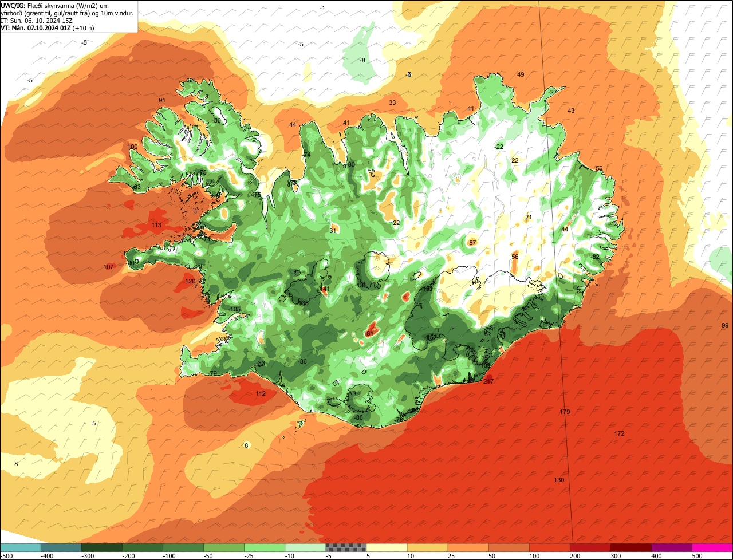Click the value 107 west of the peninsula
733x560 pixels.
click(108, 267)
